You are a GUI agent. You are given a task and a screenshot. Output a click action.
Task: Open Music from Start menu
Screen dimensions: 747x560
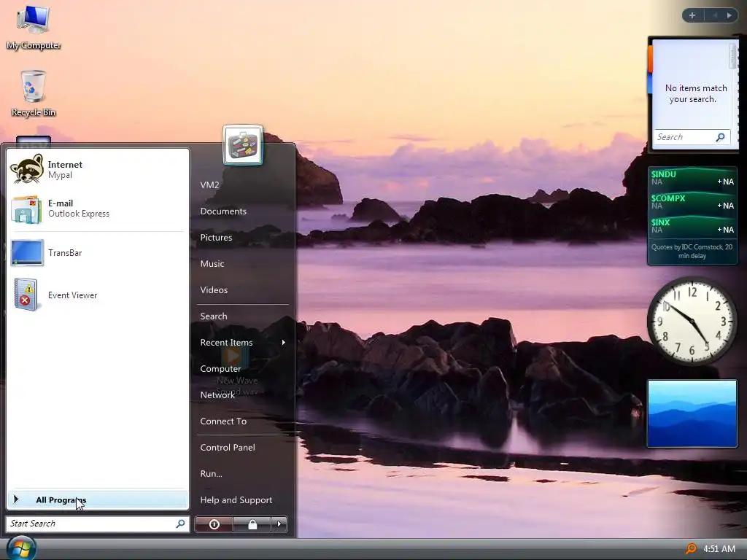click(x=212, y=263)
